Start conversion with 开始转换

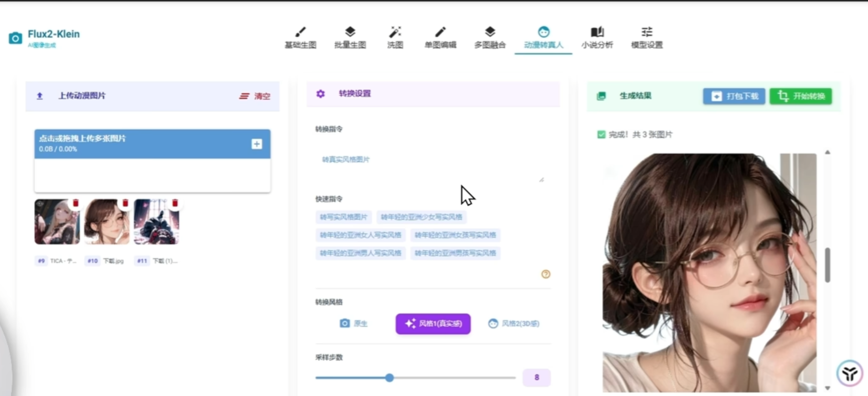point(801,96)
